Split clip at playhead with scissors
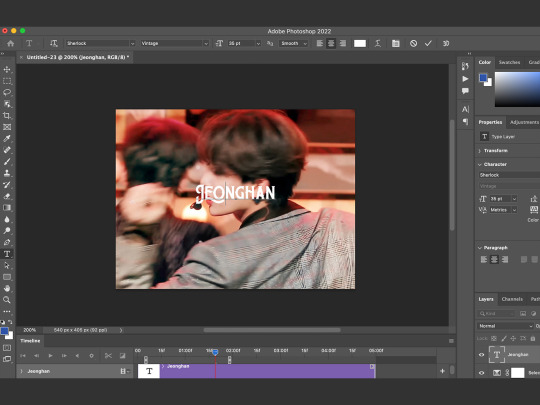This screenshot has height=405, width=540. click(x=108, y=355)
